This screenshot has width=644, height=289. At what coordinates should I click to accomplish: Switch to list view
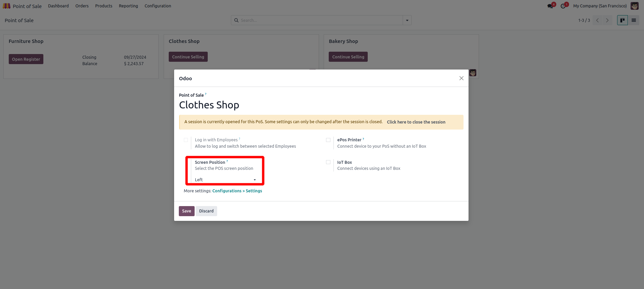click(x=634, y=20)
